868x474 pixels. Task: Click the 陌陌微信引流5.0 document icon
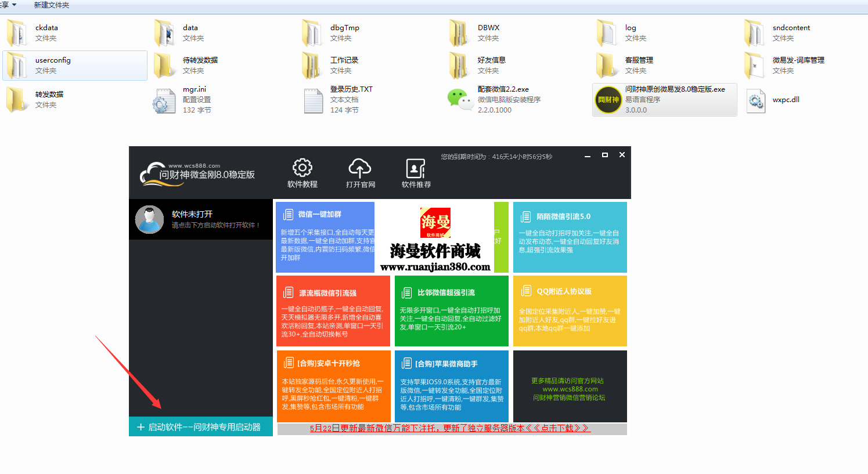tap(525, 216)
